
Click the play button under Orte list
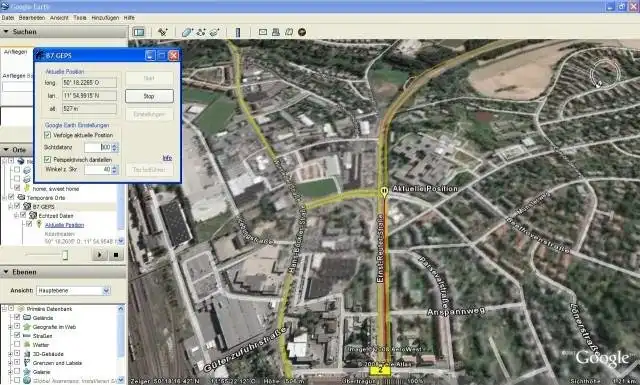pos(99,255)
